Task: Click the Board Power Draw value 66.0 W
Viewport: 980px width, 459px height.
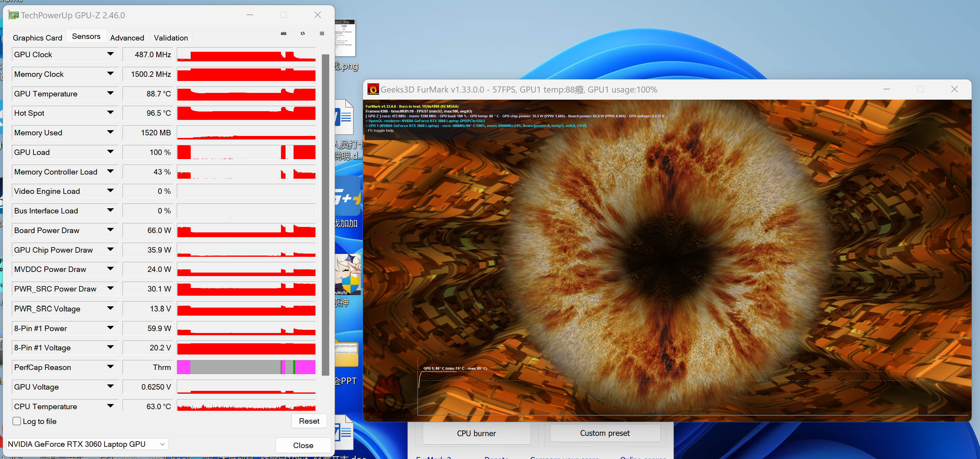Action: coord(148,230)
